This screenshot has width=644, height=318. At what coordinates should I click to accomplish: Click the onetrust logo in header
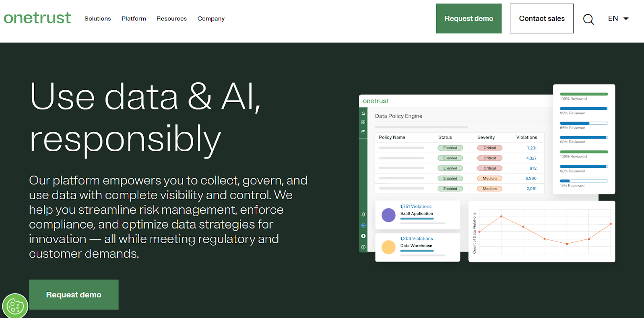(37, 18)
